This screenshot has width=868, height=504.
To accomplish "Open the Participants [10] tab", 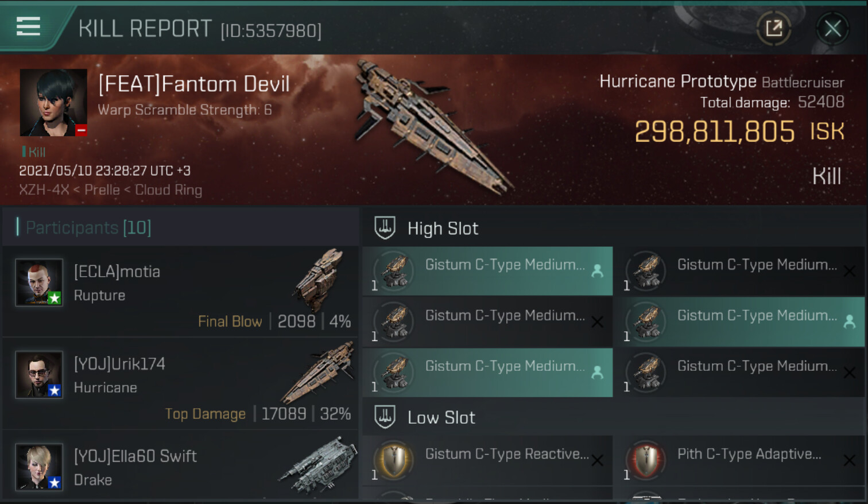I will (x=88, y=227).
